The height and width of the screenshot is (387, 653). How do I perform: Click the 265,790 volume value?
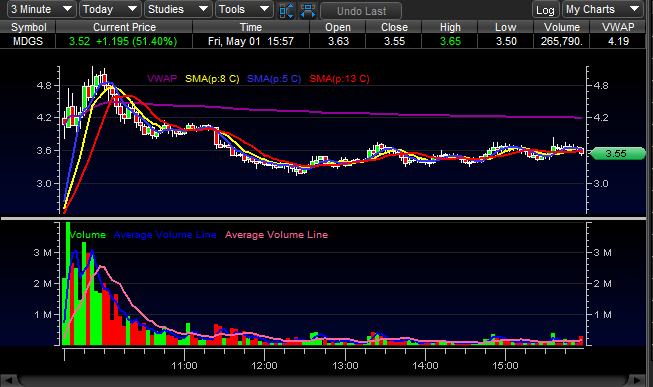pyautogui.click(x=561, y=41)
